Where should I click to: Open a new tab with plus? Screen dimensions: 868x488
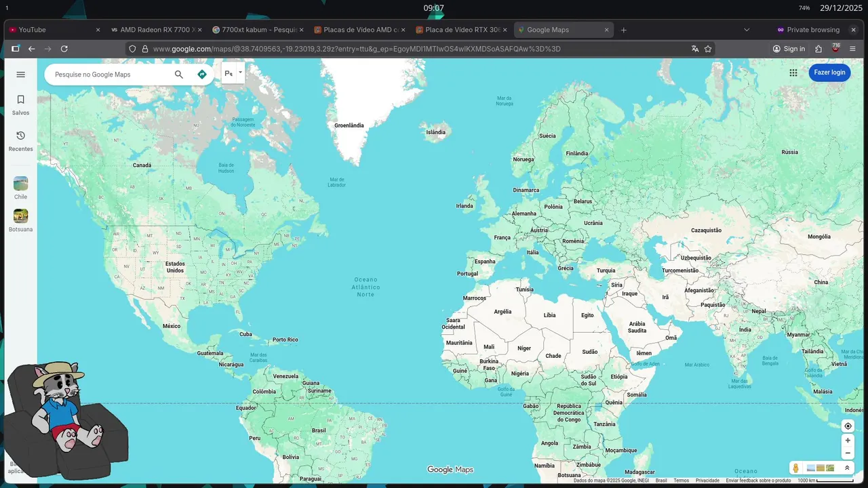click(624, 30)
